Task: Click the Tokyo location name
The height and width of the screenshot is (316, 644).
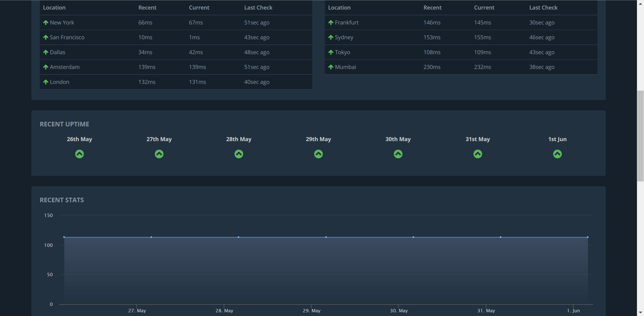Action: [342, 52]
